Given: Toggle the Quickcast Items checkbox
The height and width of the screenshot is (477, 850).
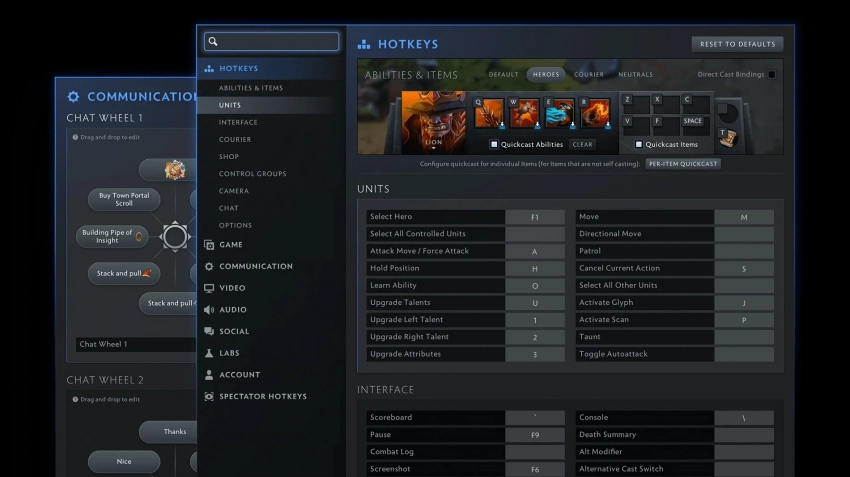Looking at the screenshot, I should (x=638, y=144).
